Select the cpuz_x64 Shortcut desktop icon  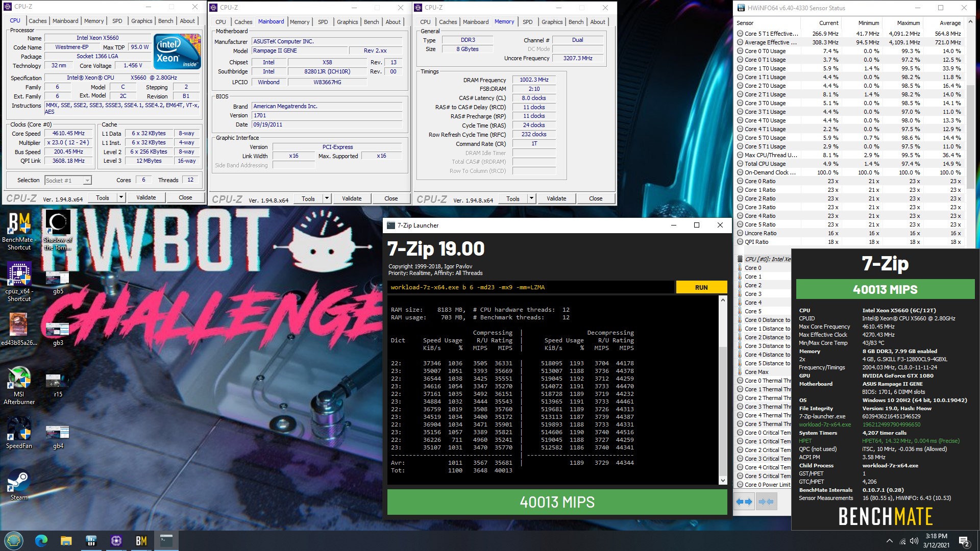pyautogui.click(x=19, y=282)
